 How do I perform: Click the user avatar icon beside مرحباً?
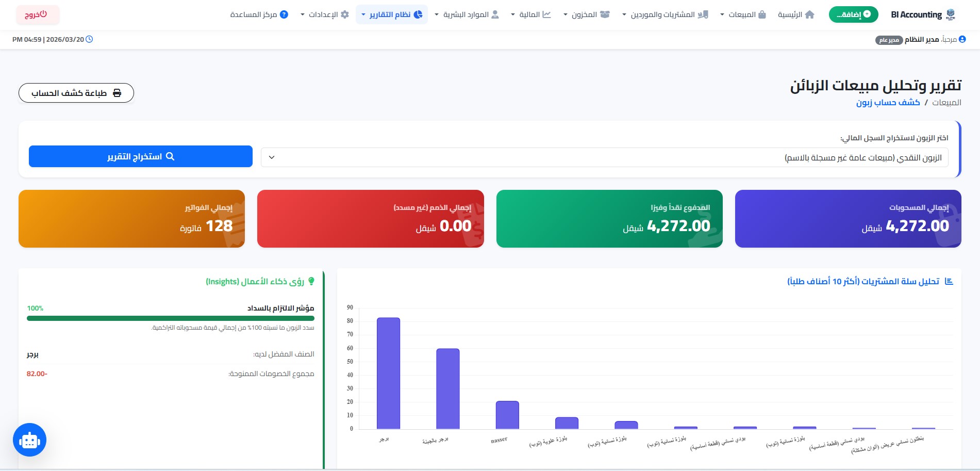click(x=962, y=39)
